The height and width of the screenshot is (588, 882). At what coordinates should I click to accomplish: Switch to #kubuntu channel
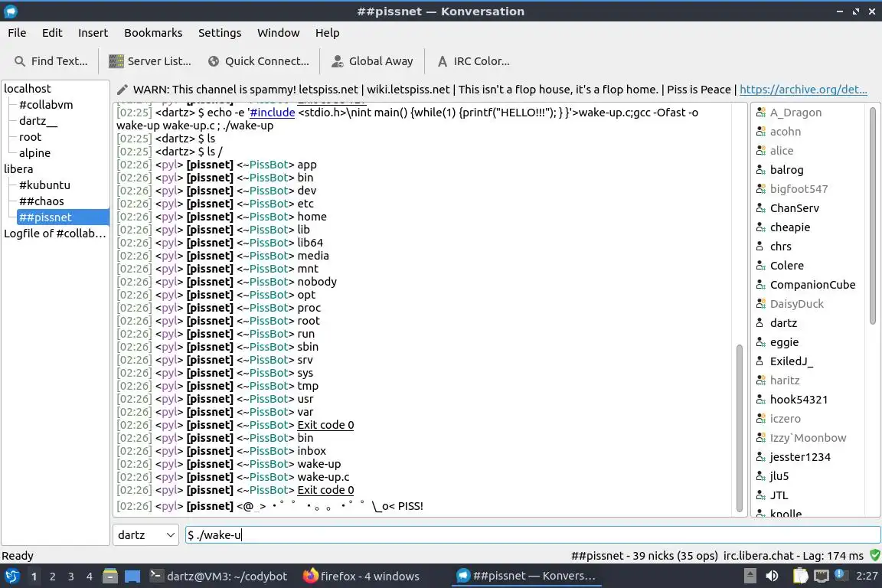[44, 185]
